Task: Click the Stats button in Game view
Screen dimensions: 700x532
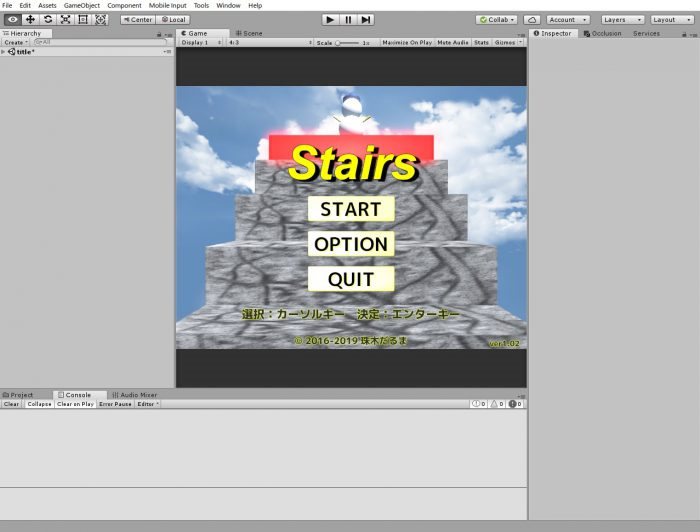Action: pos(481,42)
